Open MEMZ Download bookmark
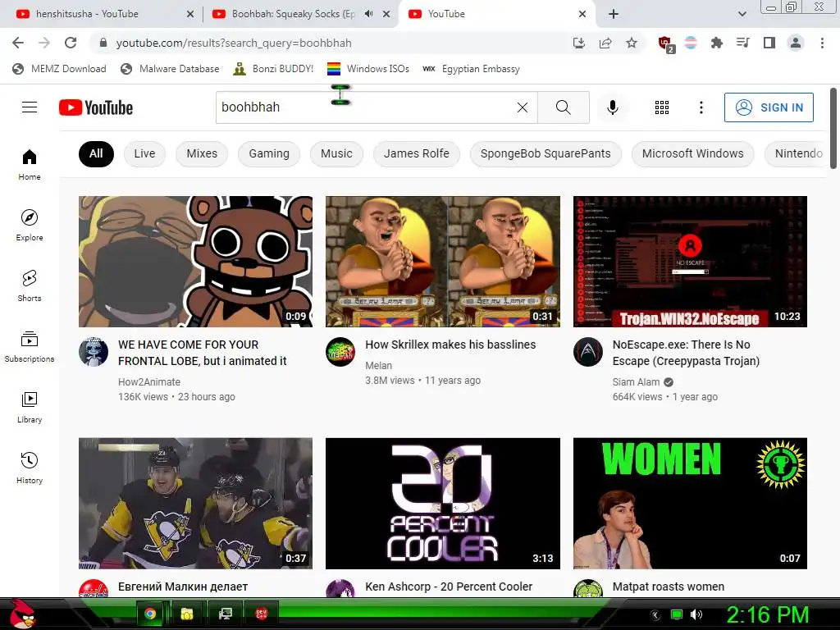Screen dimensions: 840x630 [59, 69]
